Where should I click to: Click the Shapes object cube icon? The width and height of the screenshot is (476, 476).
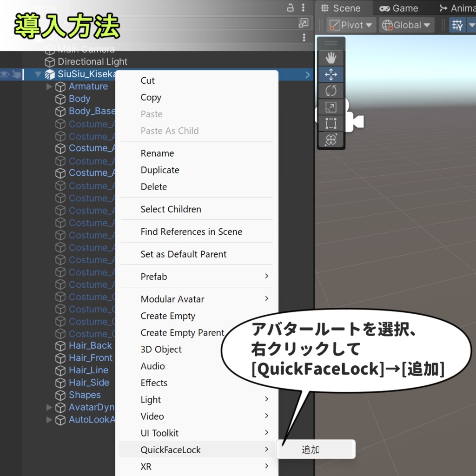[x=60, y=395]
